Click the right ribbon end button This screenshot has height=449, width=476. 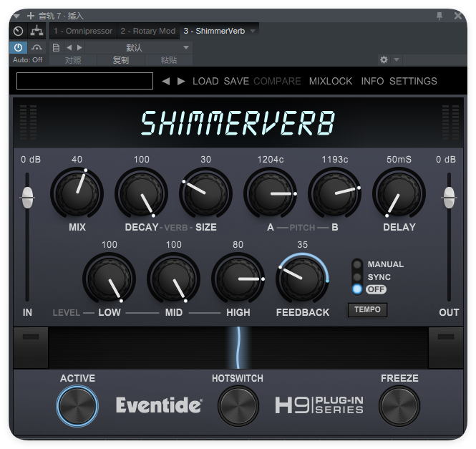tap(446, 348)
